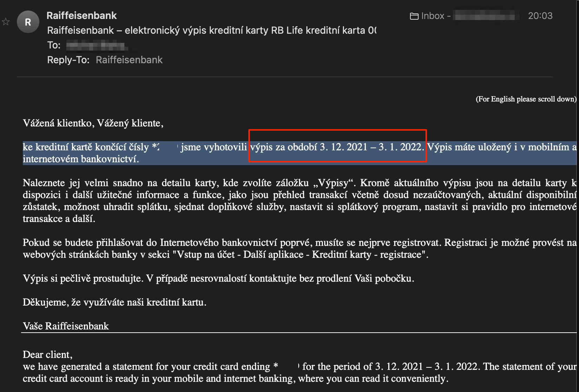Click the Inbox mailbox label

[x=433, y=16]
